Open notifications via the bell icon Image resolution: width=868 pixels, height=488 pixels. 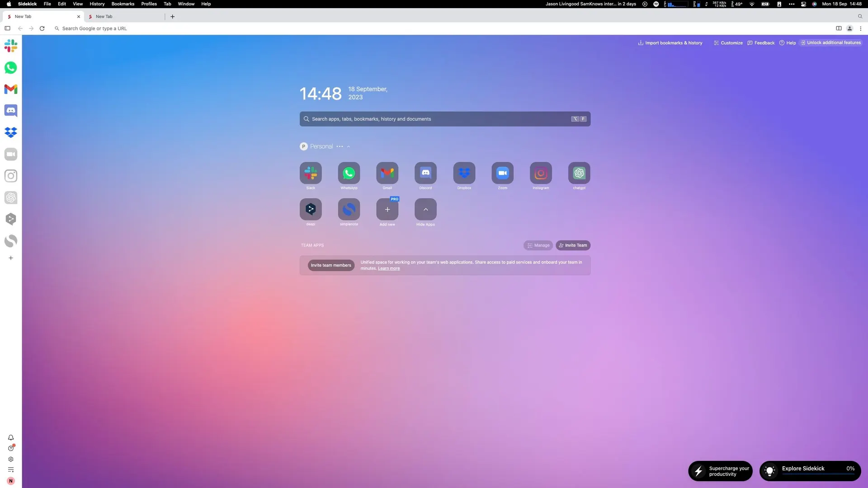[10, 437]
